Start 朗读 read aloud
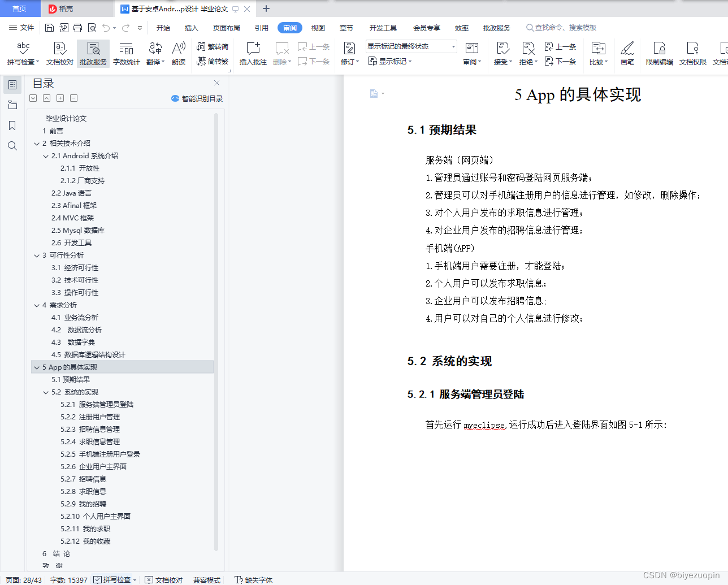This screenshot has height=585, width=728. click(x=179, y=54)
